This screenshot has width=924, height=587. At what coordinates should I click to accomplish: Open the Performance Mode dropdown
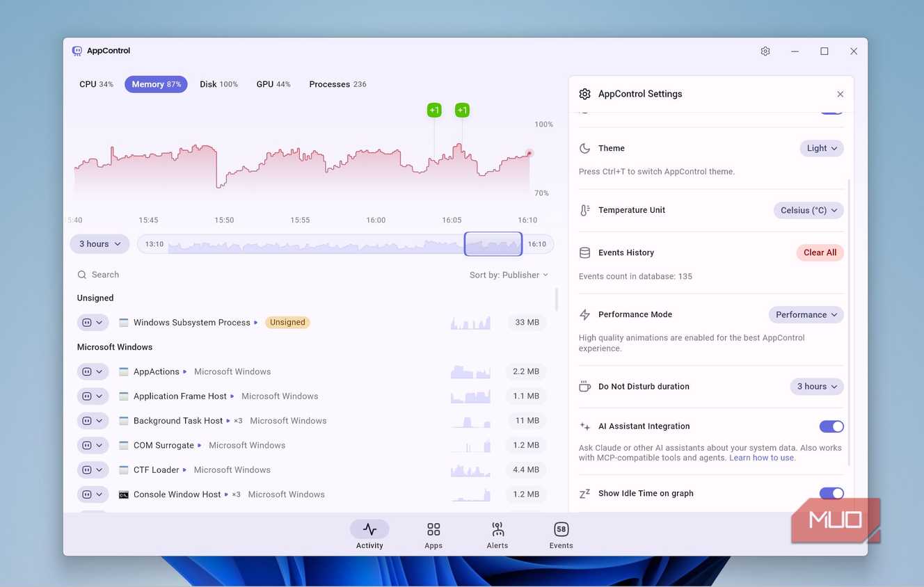[806, 314]
